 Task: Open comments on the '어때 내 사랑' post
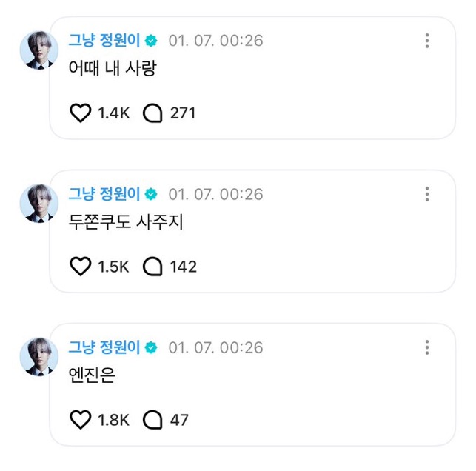pos(152,113)
